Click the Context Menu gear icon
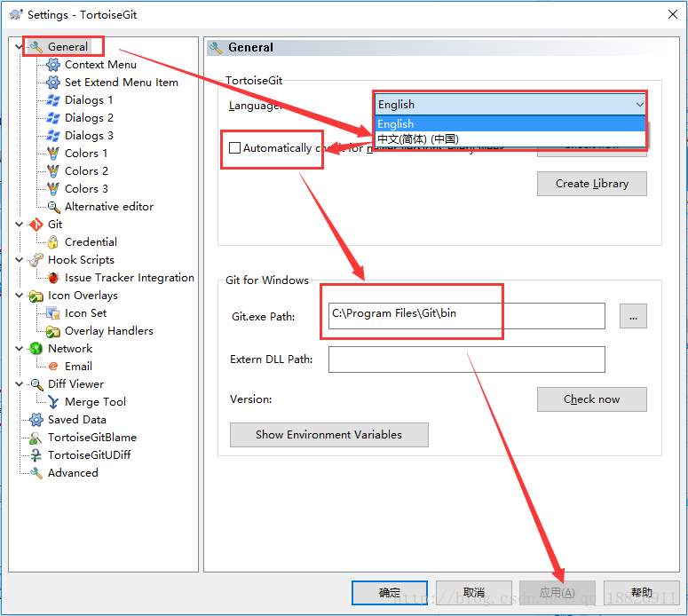 53,65
